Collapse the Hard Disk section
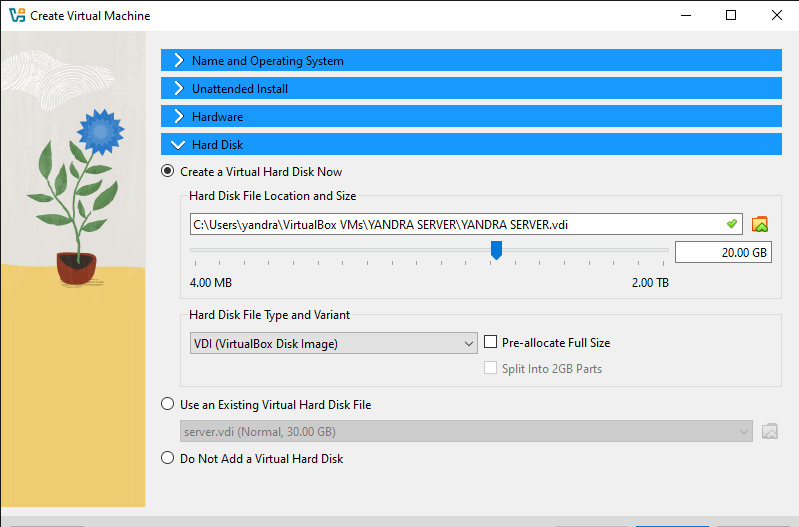This screenshot has width=799, height=527. (471, 144)
